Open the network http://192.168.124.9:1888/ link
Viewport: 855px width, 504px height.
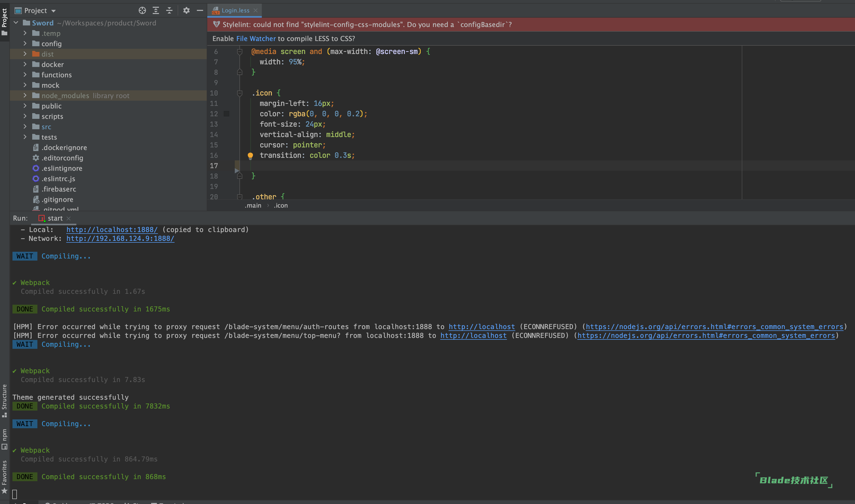(x=120, y=239)
